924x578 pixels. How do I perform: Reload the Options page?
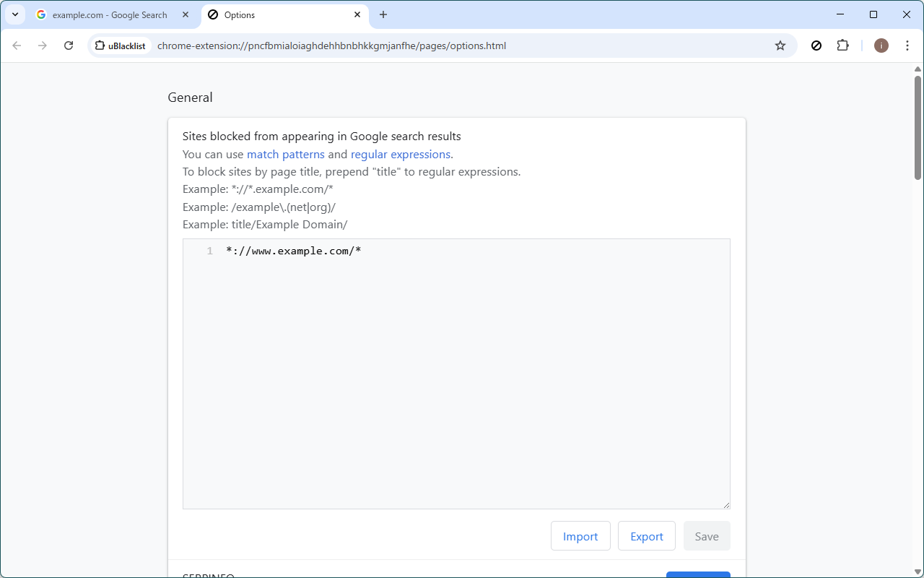69,45
